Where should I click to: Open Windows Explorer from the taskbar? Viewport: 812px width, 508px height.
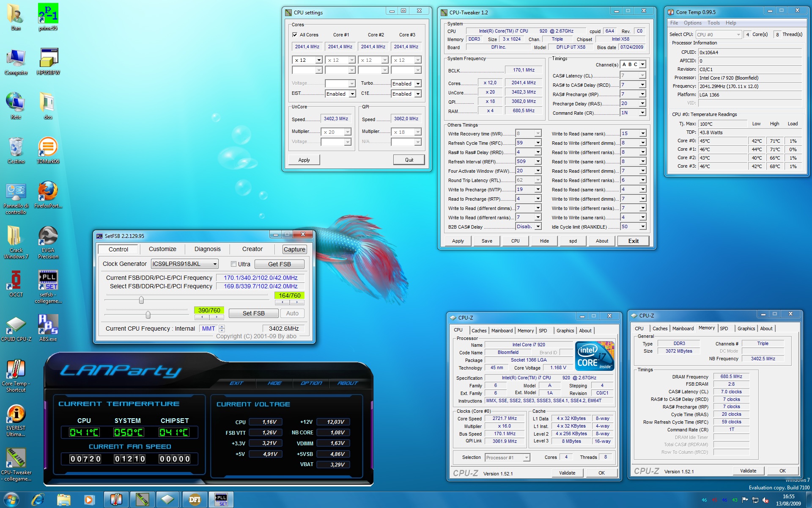point(63,500)
